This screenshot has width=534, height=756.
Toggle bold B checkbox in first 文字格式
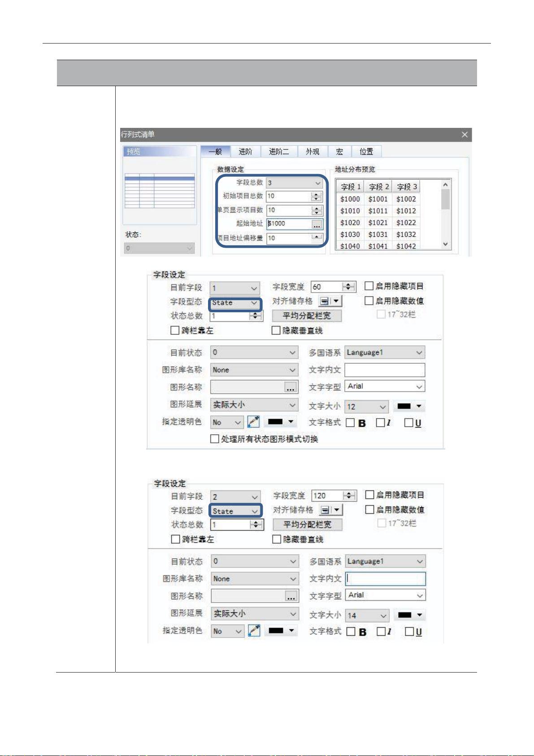[x=351, y=423]
